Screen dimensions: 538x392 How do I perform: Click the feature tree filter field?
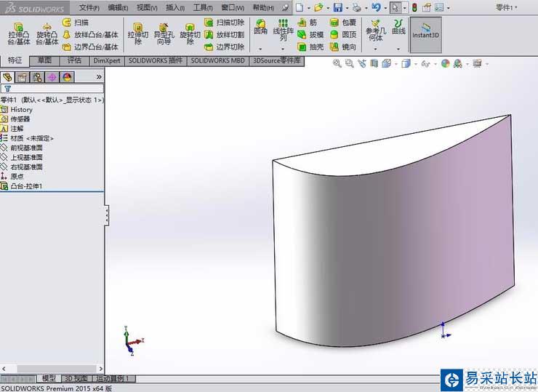pyautogui.click(x=52, y=88)
